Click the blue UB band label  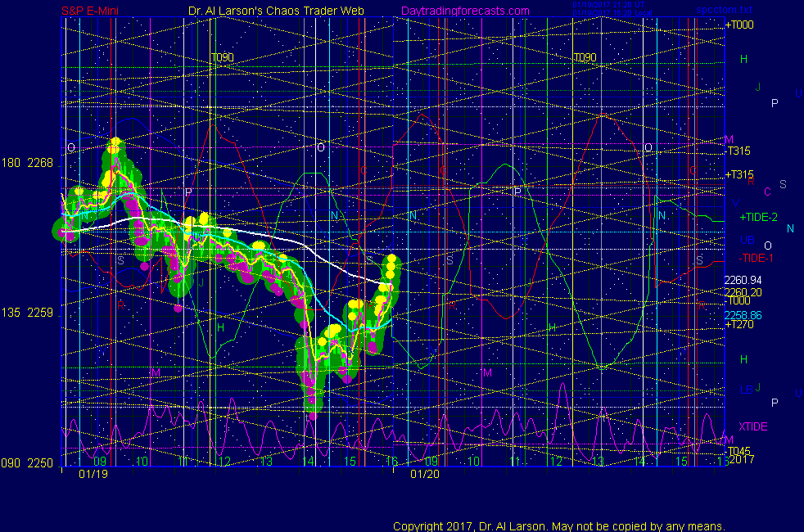(748, 240)
